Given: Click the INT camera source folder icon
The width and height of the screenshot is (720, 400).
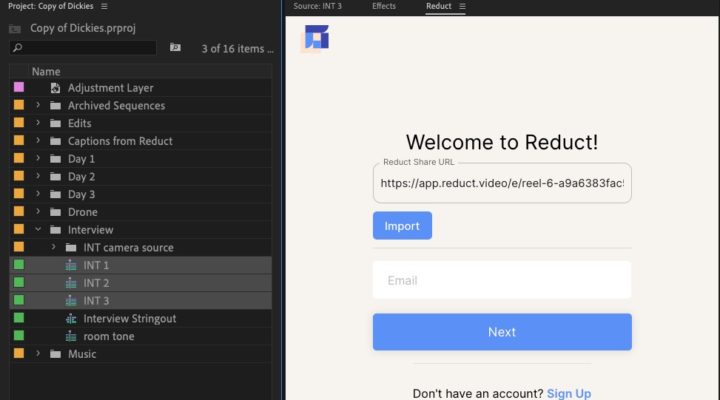Looking at the screenshot, I should 71,248.
